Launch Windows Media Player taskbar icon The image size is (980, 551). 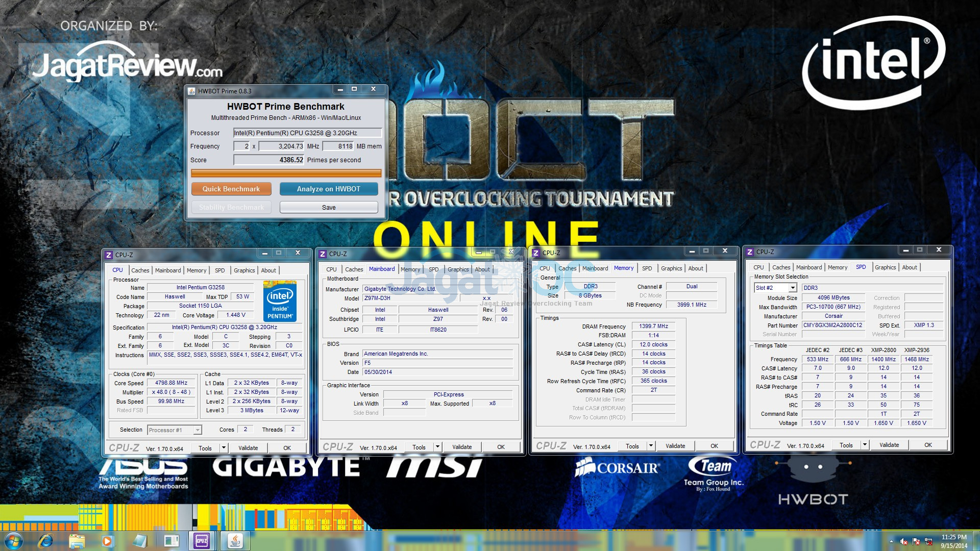(107, 541)
